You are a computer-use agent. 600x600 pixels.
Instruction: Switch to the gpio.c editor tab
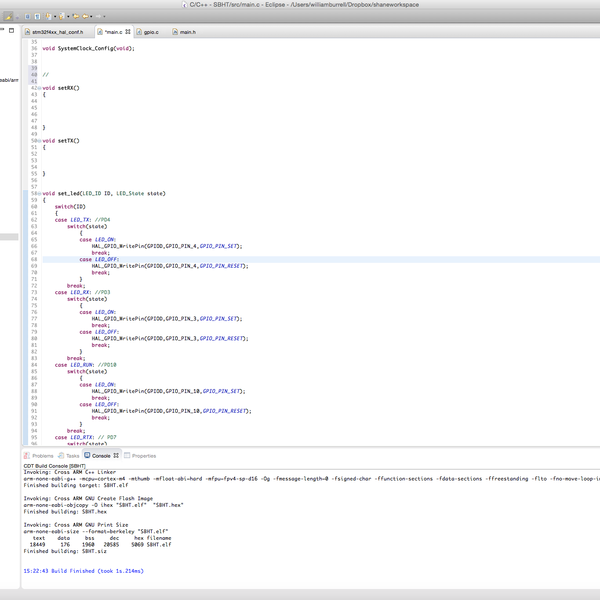click(153, 32)
